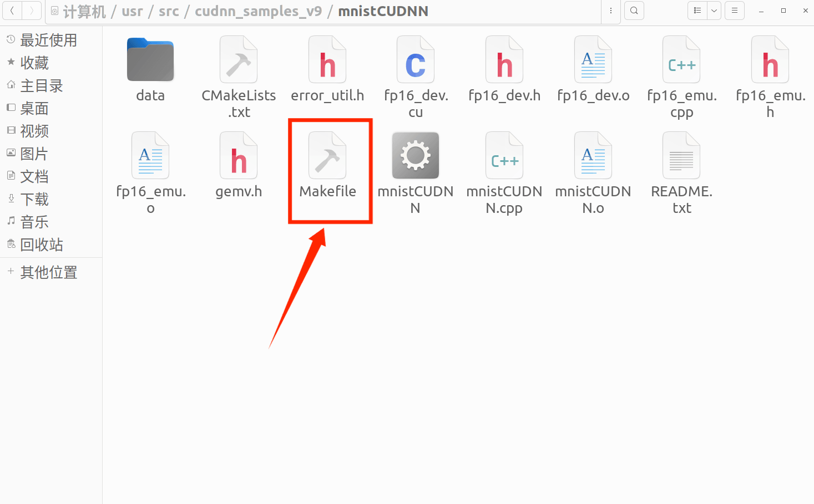Select the Makefile file icon
The width and height of the screenshot is (814, 504).
(327, 155)
